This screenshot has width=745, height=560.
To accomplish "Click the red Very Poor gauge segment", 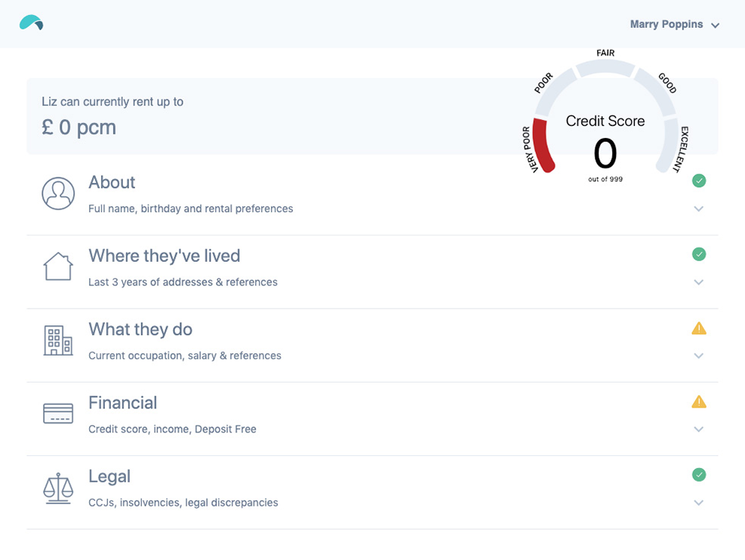I will tap(542, 145).
